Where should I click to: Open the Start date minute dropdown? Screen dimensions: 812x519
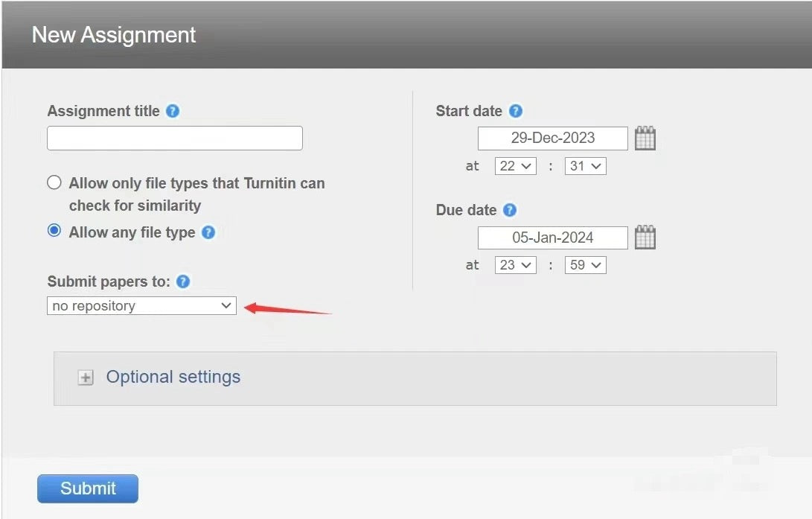point(585,166)
